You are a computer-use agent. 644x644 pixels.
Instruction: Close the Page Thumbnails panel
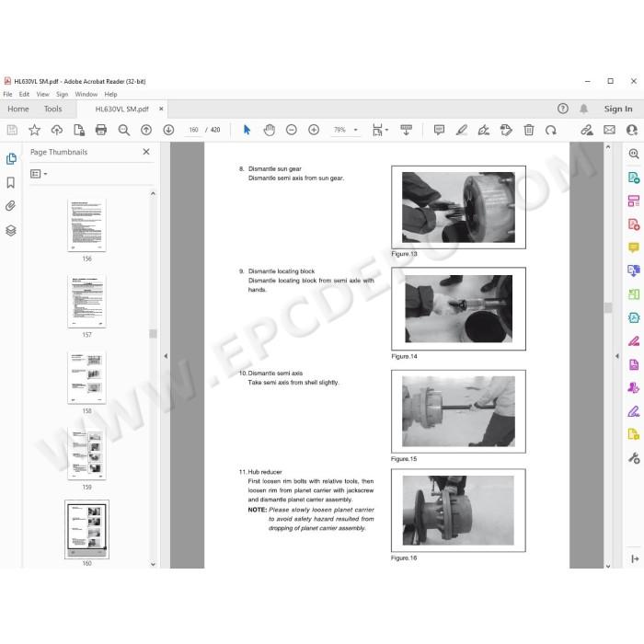point(146,152)
